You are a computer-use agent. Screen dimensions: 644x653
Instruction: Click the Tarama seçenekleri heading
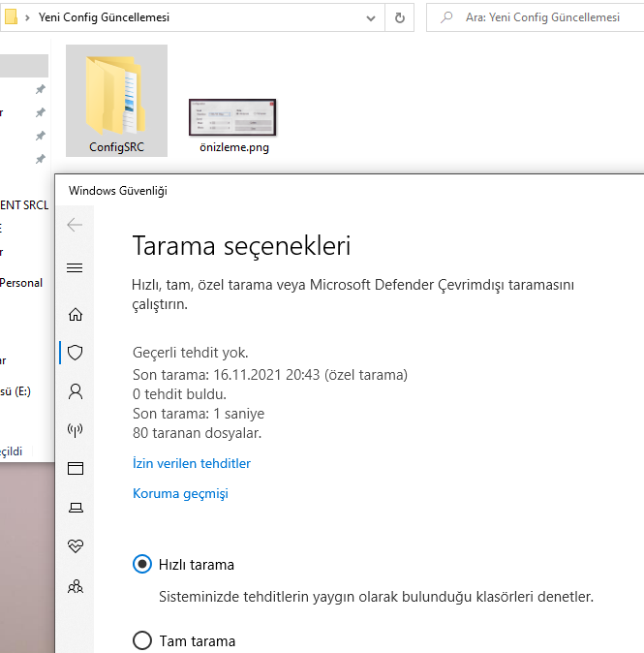[x=241, y=246]
